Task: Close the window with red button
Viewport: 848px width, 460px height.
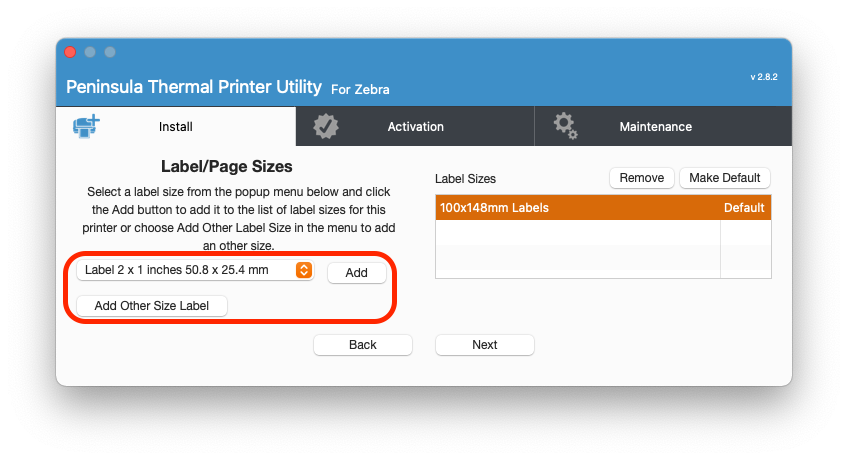Action: coord(70,52)
